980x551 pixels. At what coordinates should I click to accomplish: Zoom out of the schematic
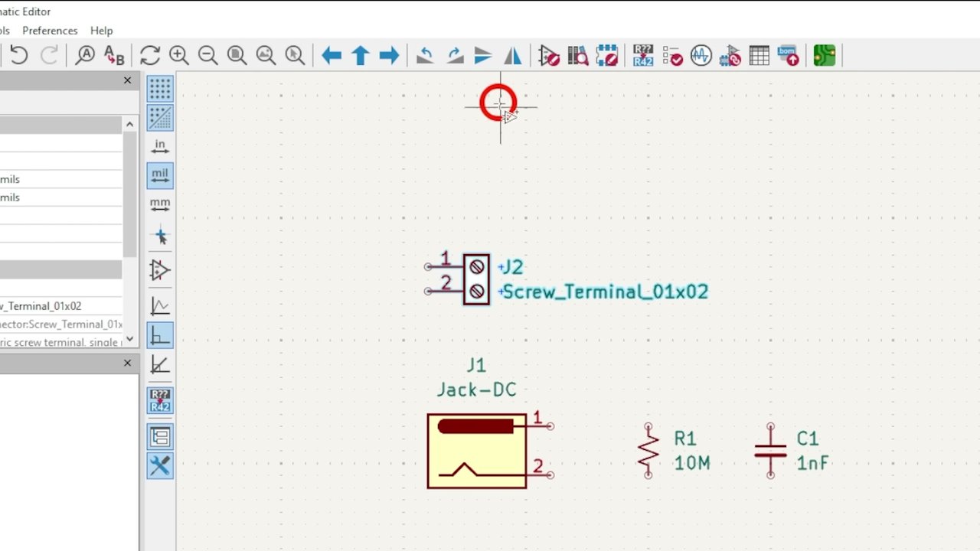point(207,55)
